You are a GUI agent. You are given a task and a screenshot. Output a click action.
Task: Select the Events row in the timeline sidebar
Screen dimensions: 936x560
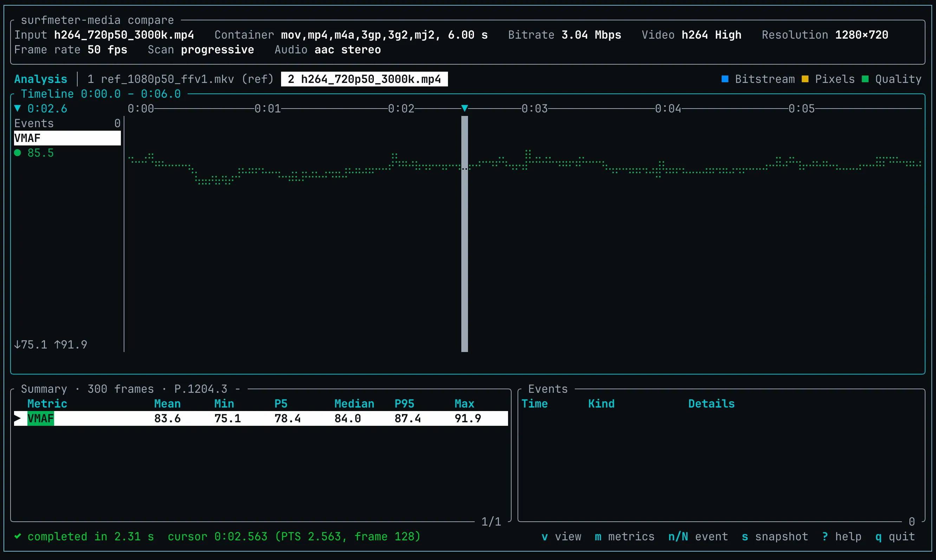coord(67,123)
